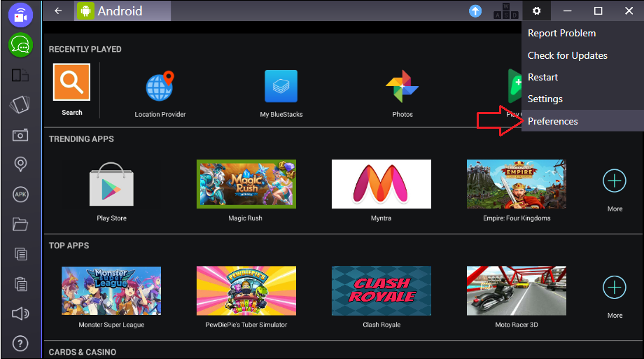The height and width of the screenshot is (359, 644).
Task: Click the paste clipboard sidebar icon
Action: tap(20, 284)
